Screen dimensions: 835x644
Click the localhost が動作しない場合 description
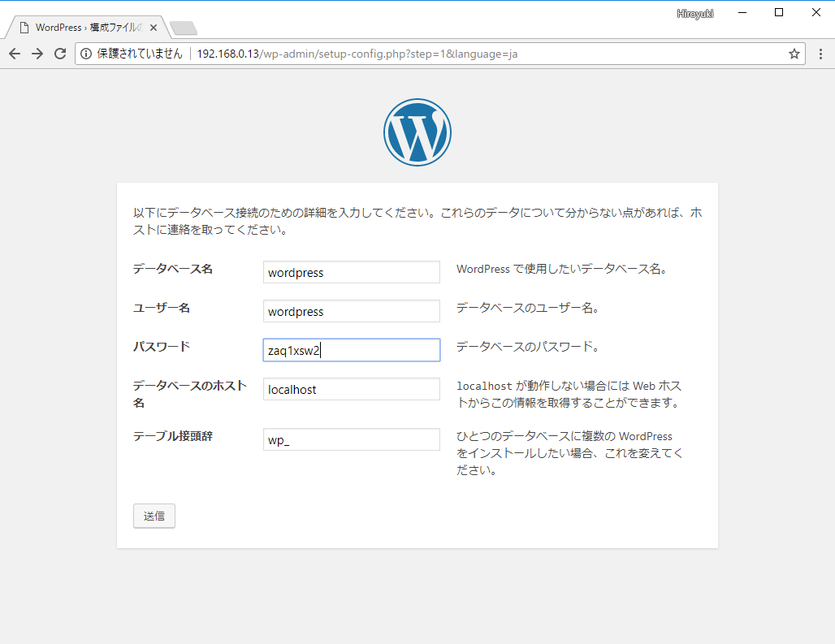pyautogui.click(x=569, y=394)
